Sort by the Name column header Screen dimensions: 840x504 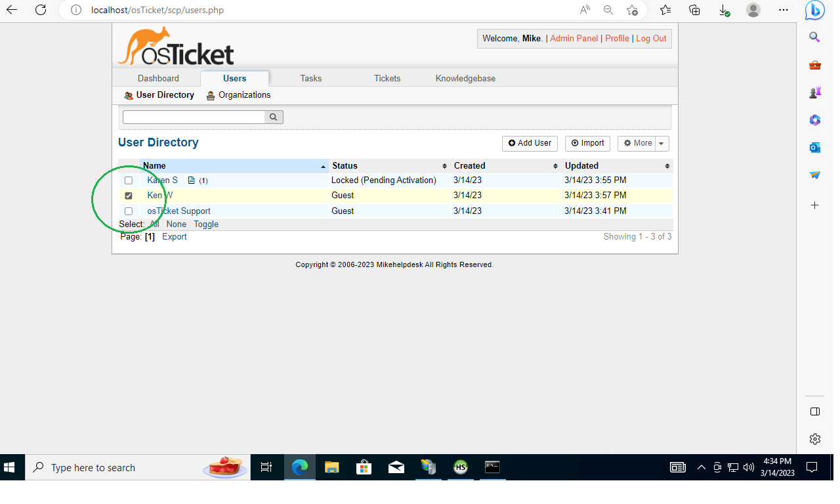pos(234,165)
